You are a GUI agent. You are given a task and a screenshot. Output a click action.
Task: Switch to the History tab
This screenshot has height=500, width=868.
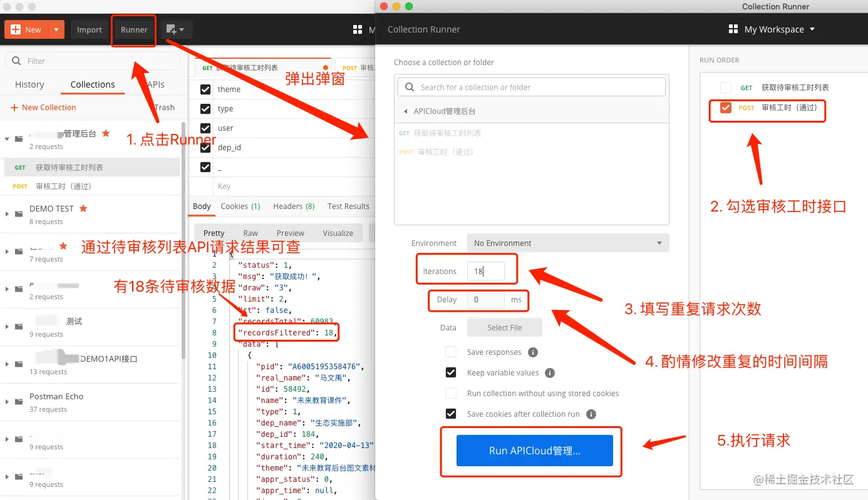pyautogui.click(x=29, y=84)
